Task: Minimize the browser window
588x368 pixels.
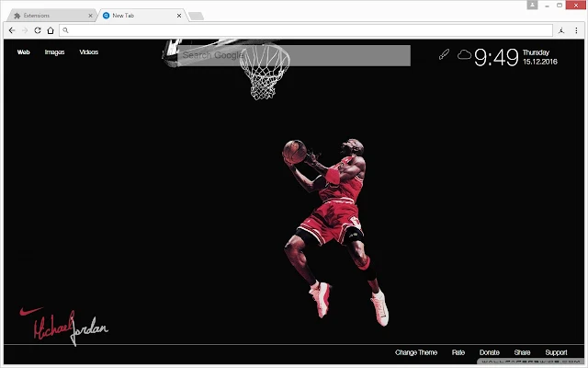Action: pos(548,6)
